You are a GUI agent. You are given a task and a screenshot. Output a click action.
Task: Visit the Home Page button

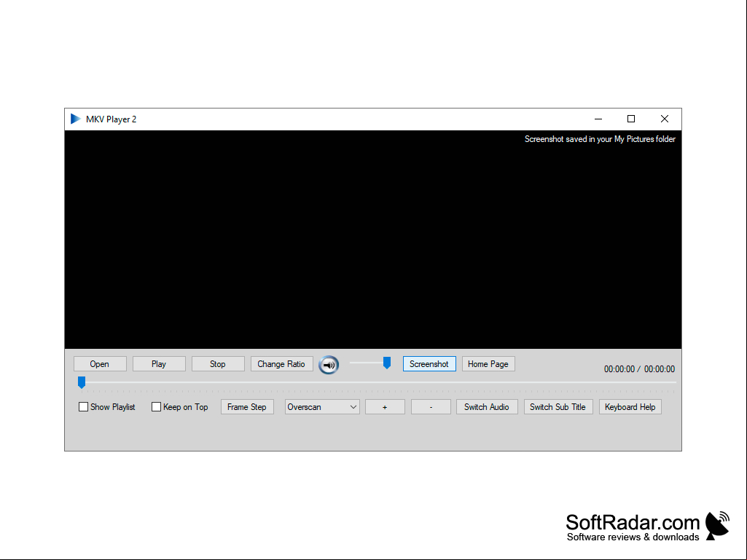(488, 364)
